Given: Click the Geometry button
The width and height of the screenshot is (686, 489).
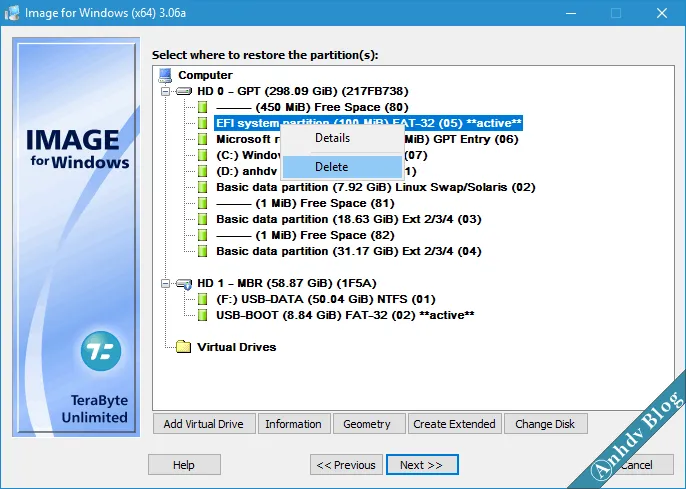Looking at the screenshot, I should (369, 424).
